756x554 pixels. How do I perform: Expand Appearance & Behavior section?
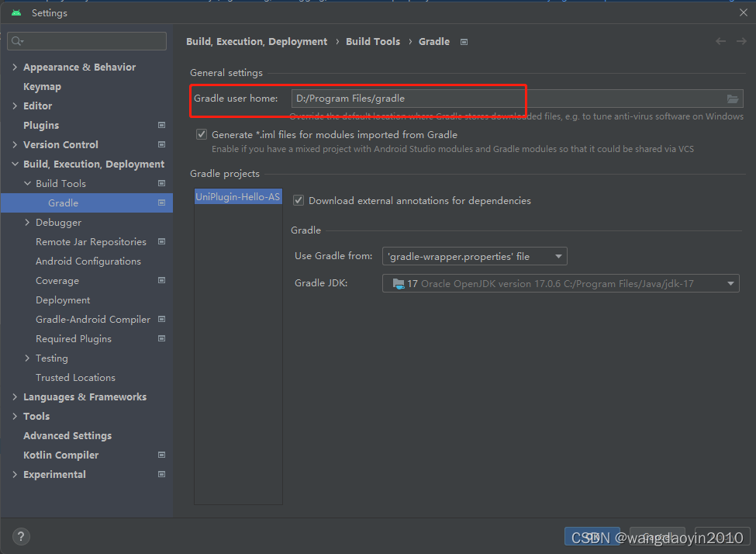15,67
